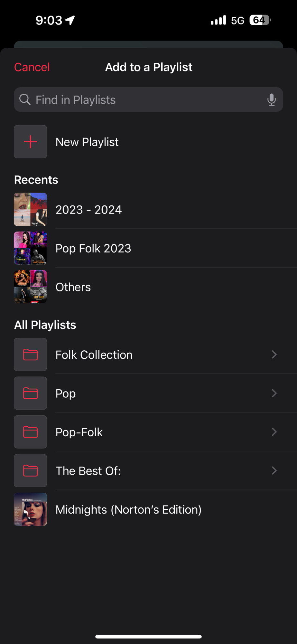Viewport: 297px width, 644px height.
Task: Tap Midnights (Norton's Edition) cover thumbnail
Action: point(31,509)
